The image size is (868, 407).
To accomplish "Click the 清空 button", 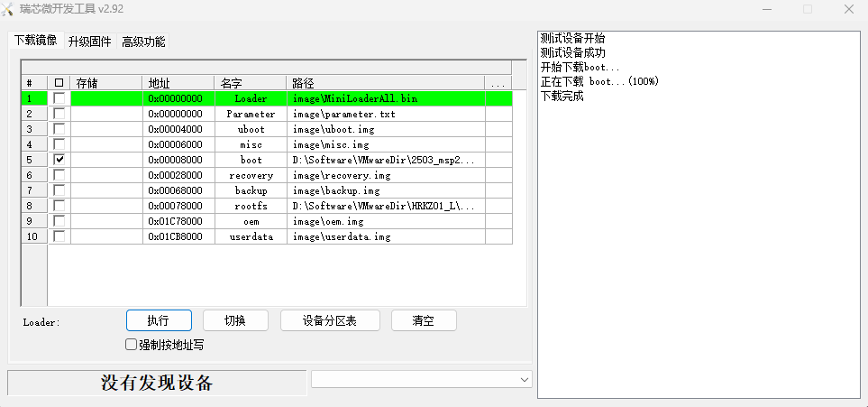I will click(x=424, y=320).
